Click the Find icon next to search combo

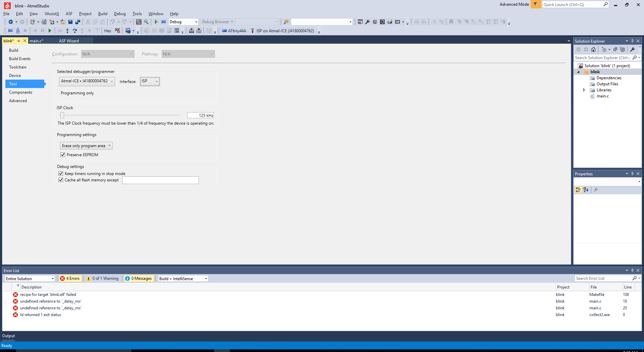(286, 22)
